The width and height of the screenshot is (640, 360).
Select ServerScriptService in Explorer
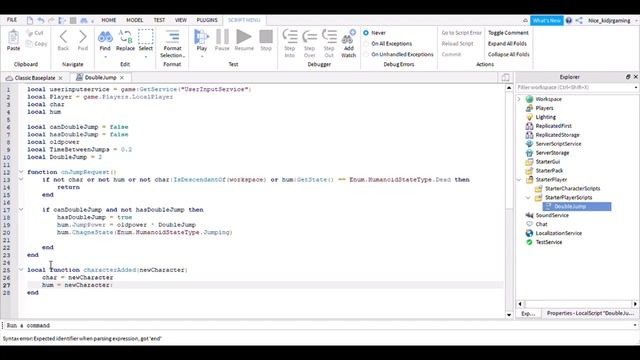click(x=558, y=144)
